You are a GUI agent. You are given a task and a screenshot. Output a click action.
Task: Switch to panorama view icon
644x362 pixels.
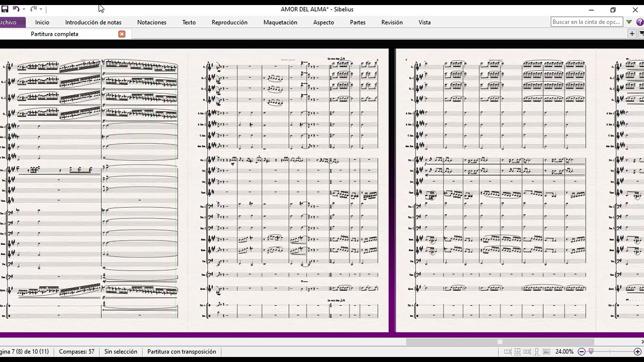(x=547, y=351)
